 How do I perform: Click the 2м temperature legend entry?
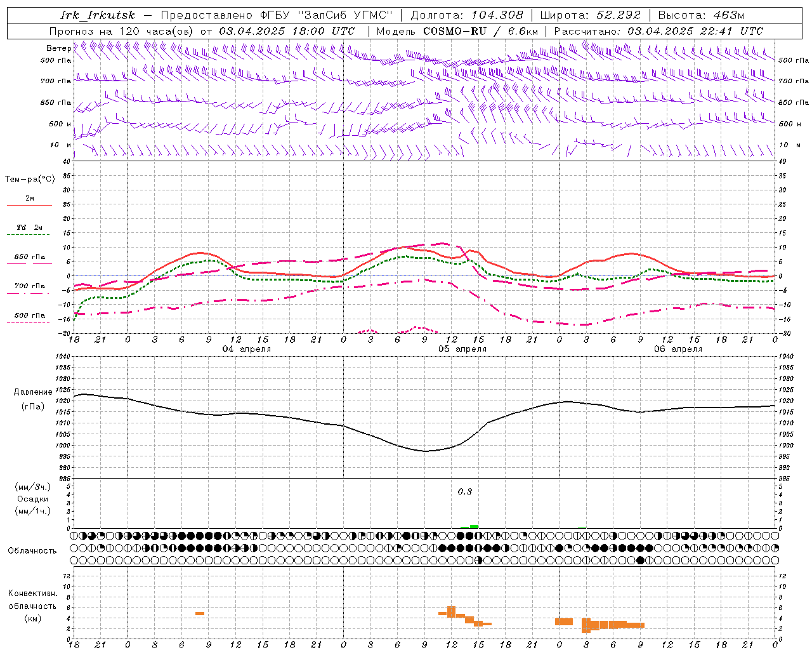30,201
